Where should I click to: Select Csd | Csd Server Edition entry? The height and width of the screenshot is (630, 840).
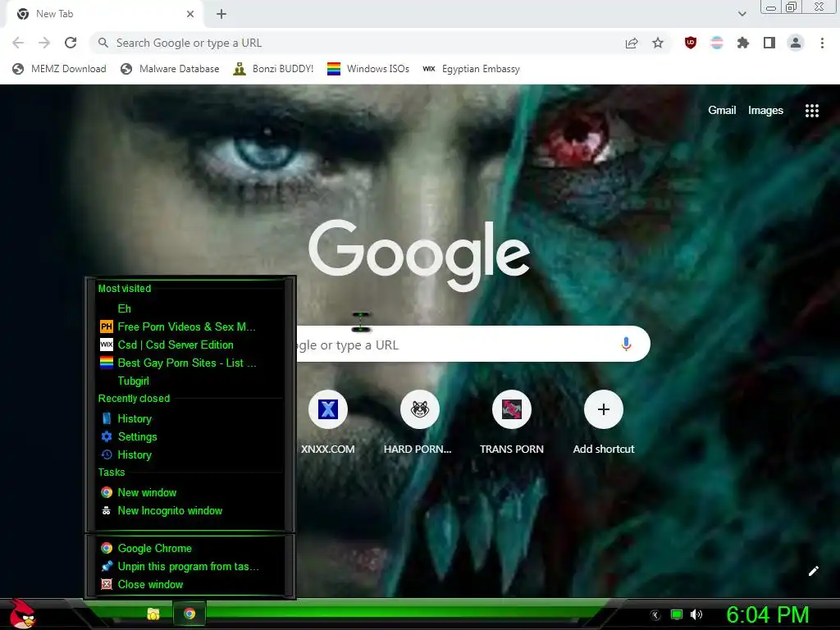coord(189,345)
